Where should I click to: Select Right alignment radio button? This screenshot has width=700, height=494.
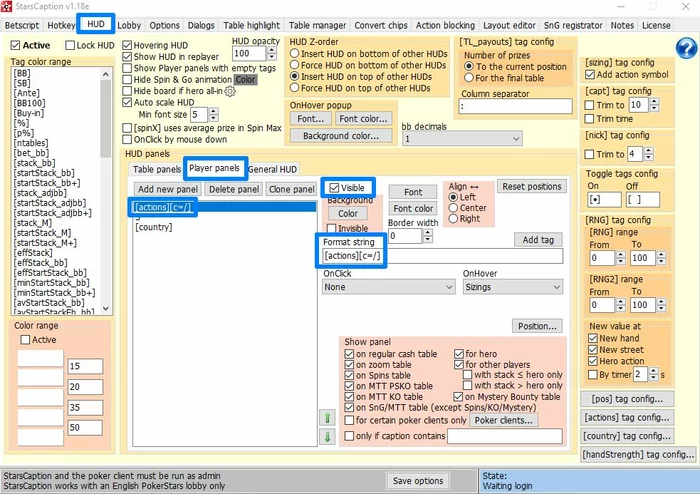453,219
